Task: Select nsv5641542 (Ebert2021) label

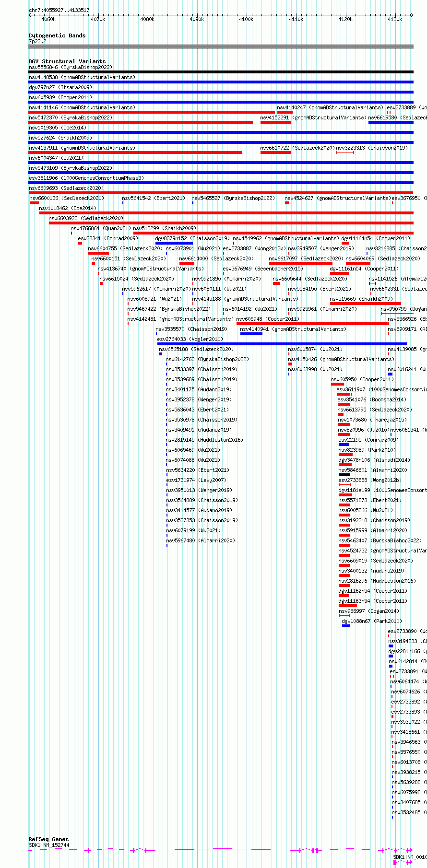Action: coord(154,198)
